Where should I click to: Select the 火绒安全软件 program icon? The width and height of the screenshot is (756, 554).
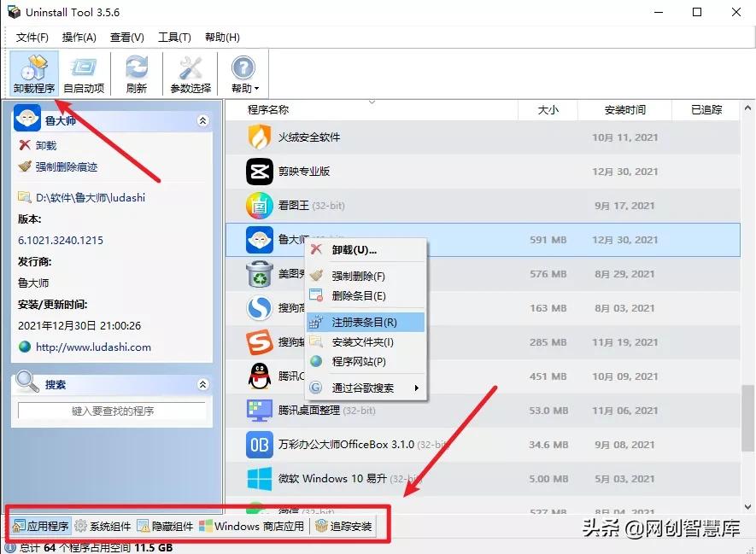[x=260, y=137]
